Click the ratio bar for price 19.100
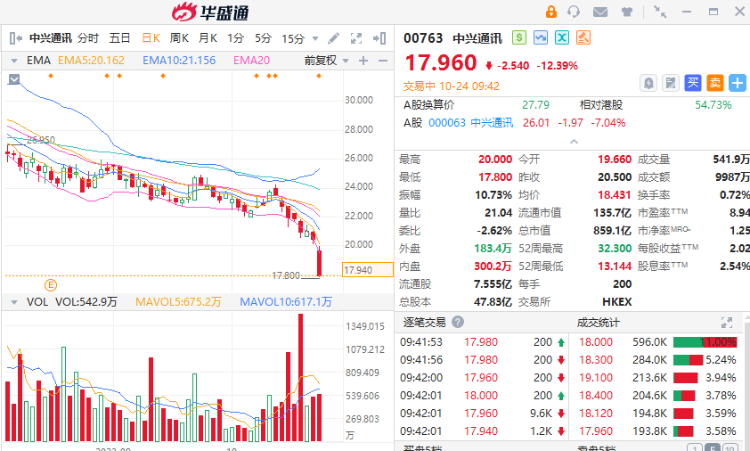750x451 pixels. [685, 378]
